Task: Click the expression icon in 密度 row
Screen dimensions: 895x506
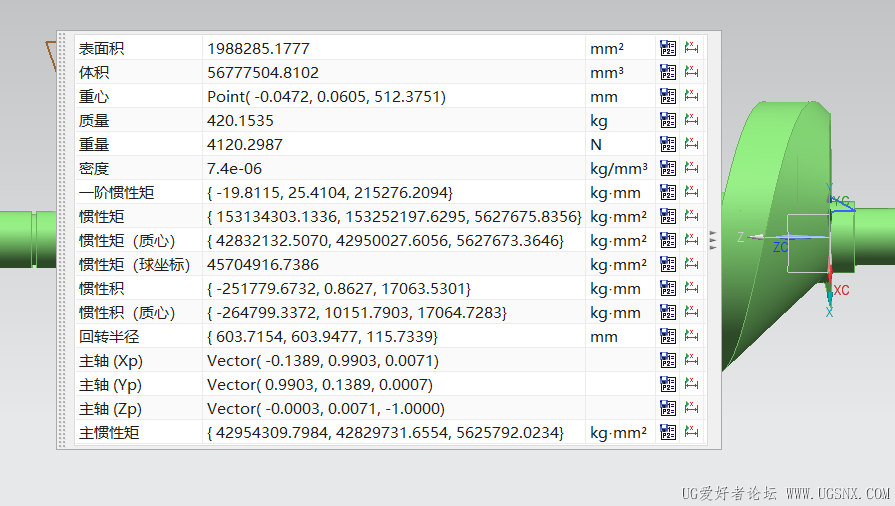Action: point(668,168)
